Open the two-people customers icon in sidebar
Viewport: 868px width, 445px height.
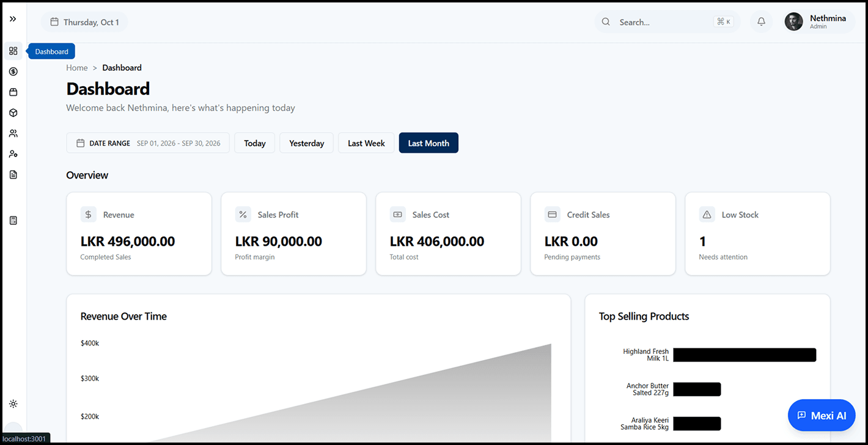13,133
